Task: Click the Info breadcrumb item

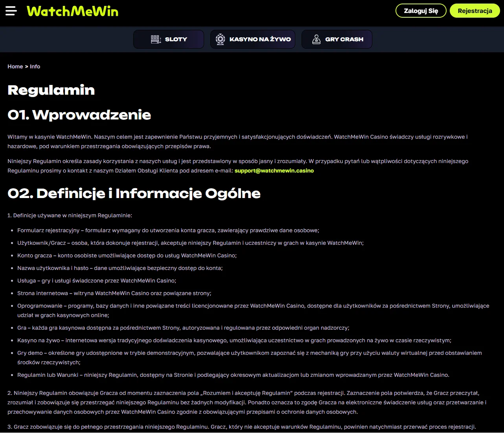Action: point(35,66)
